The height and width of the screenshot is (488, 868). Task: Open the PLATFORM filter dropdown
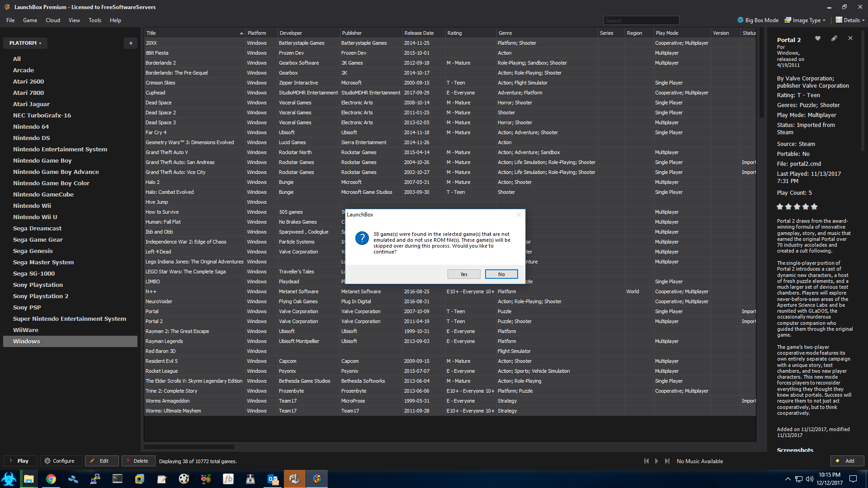[x=25, y=43]
